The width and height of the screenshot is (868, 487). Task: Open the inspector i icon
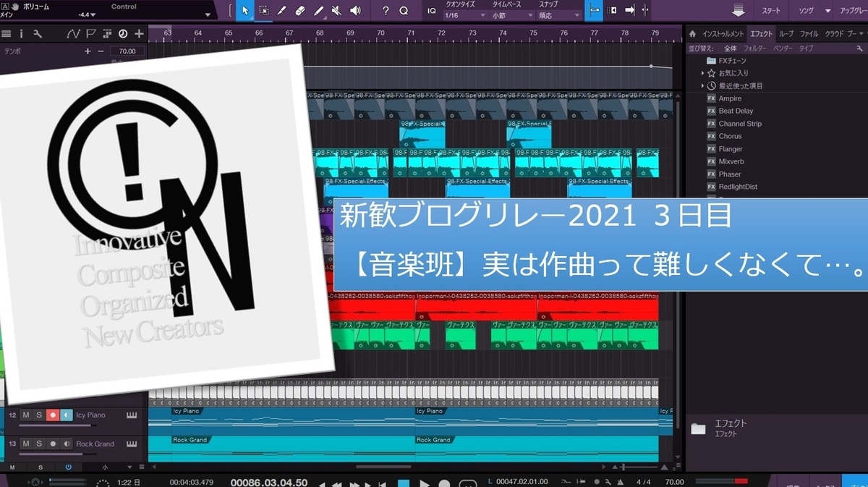[21, 34]
